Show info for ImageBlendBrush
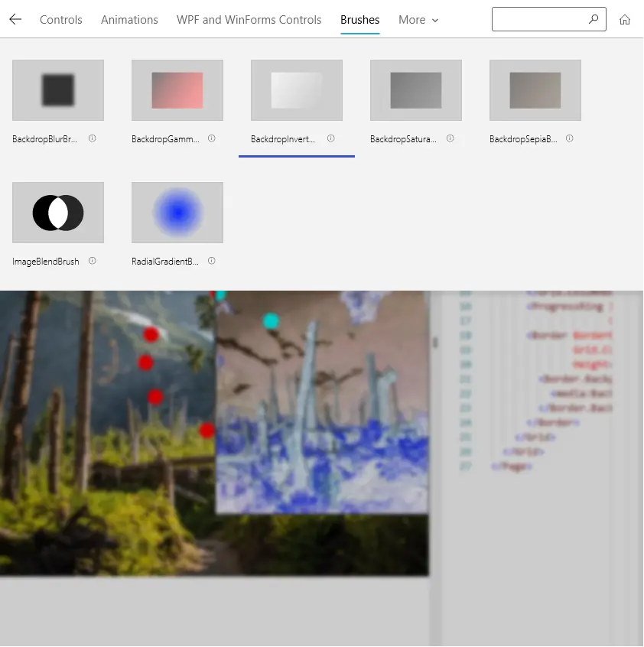The height and width of the screenshot is (647, 644). click(93, 261)
